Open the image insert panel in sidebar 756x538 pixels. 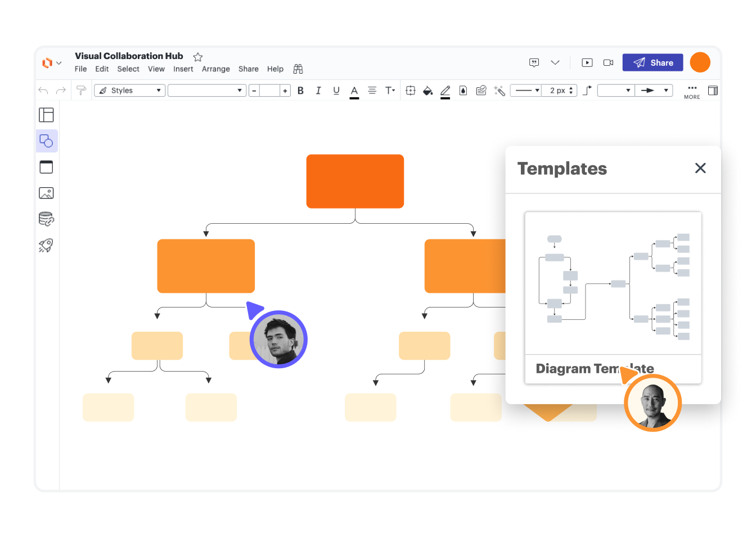click(46, 193)
